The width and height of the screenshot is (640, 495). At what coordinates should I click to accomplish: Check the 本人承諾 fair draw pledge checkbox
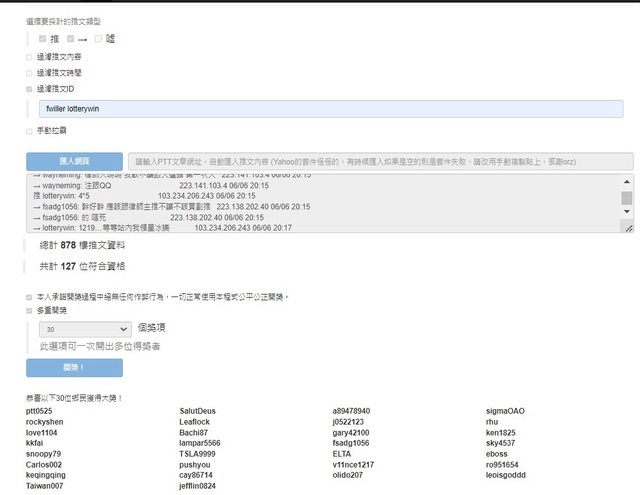click(x=29, y=297)
